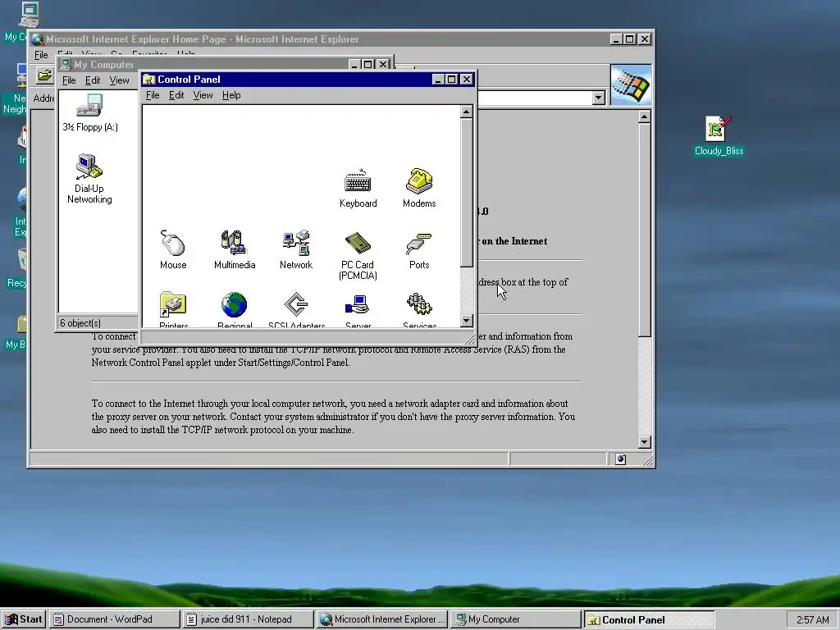Image resolution: width=840 pixels, height=630 pixels.
Task: Click Internet Explorer scrollbar up arrow
Action: click(645, 116)
